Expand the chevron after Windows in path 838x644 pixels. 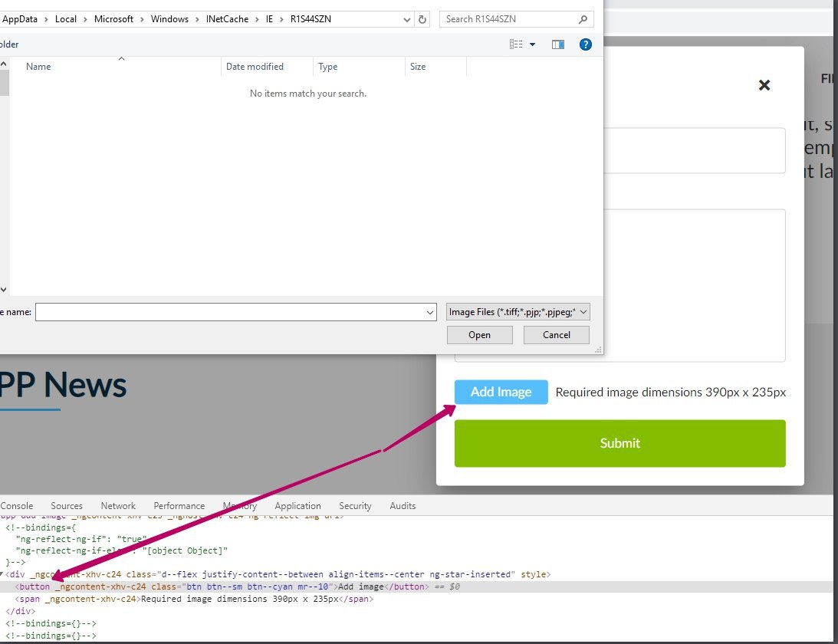[197, 20]
